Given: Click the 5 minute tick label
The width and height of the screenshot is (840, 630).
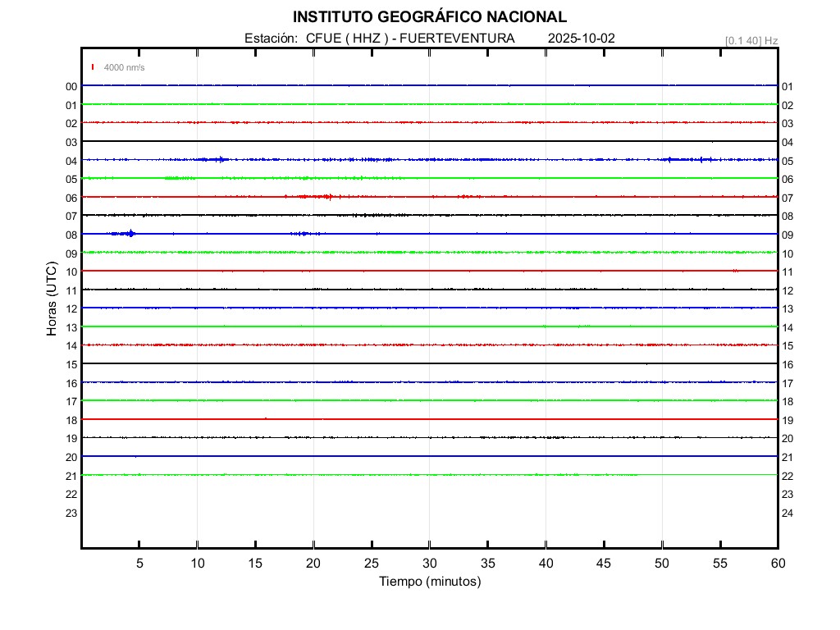Looking at the screenshot, I should click(x=139, y=563).
